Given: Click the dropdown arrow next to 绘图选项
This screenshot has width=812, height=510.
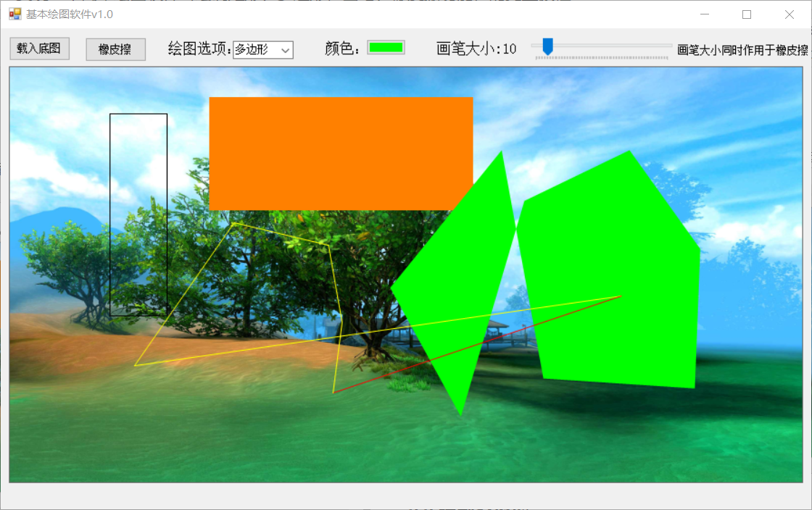Looking at the screenshot, I should [286, 50].
